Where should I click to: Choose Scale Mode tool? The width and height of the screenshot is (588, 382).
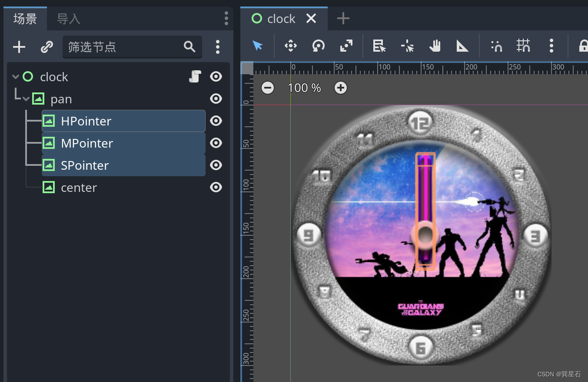(x=346, y=45)
